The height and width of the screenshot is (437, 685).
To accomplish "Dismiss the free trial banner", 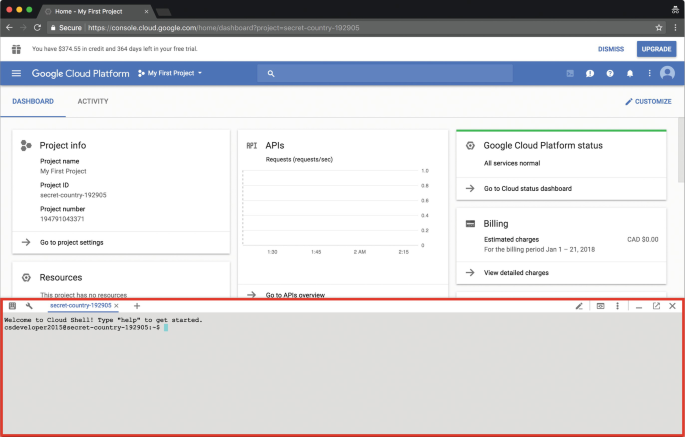I will (x=611, y=48).
